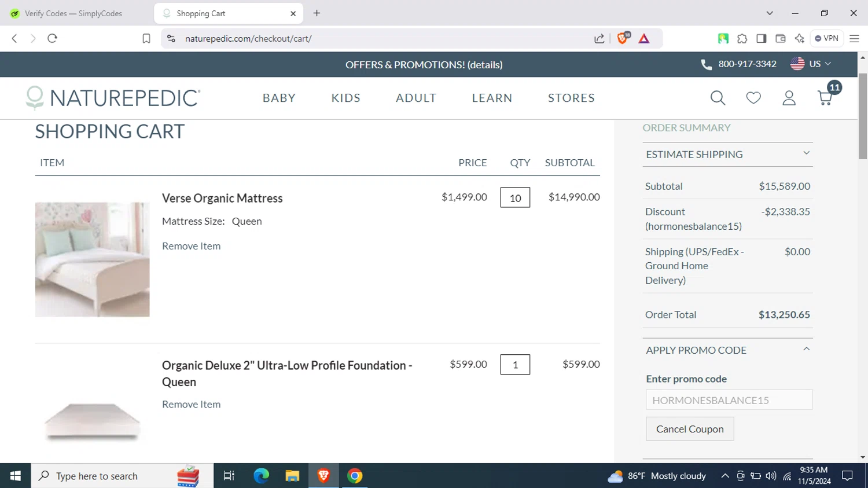Image resolution: width=868 pixels, height=488 pixels.
Task: Click the Offers & Promotions details banner
Action: 424,64
